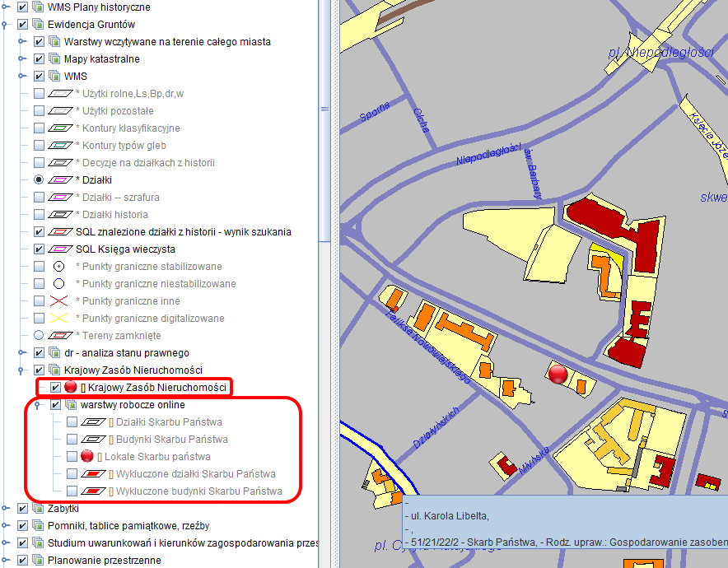Click the Punkty graniczne digitalizowane yellow cross icon
Viewport: 728px width, 568px height.
point(58,319)
